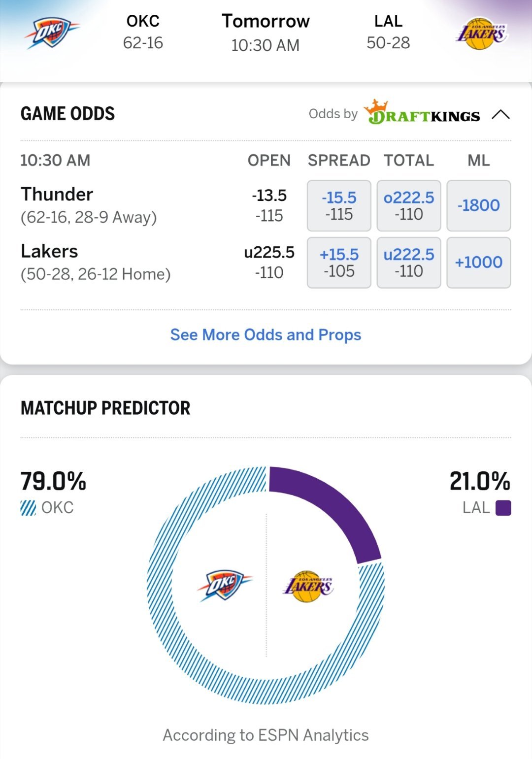The image size is (532, 759).
Task: Collapse the Game Odds section
Action: point(500,115)
